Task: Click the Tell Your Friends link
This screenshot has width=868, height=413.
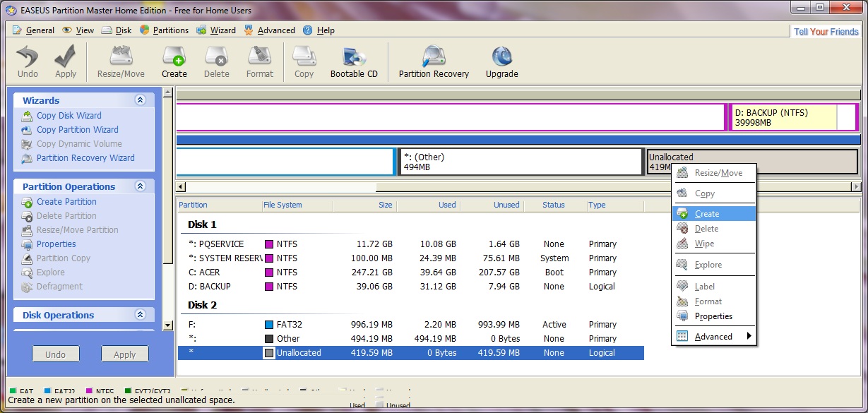Action: [826, 32]
